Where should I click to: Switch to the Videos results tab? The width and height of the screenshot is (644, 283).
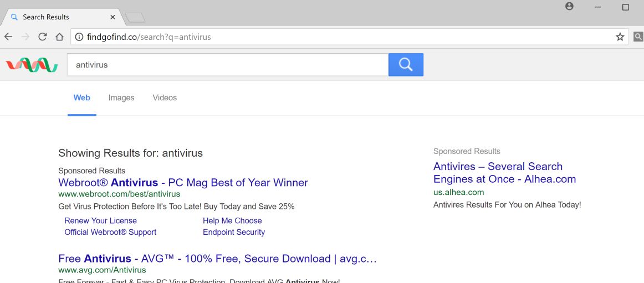(165, 98)
